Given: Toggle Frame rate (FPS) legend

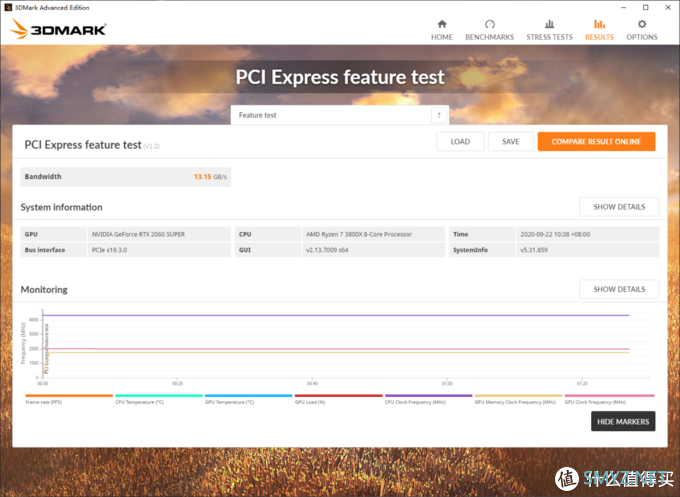Looking at the screenshot, I should click(69, 399).
